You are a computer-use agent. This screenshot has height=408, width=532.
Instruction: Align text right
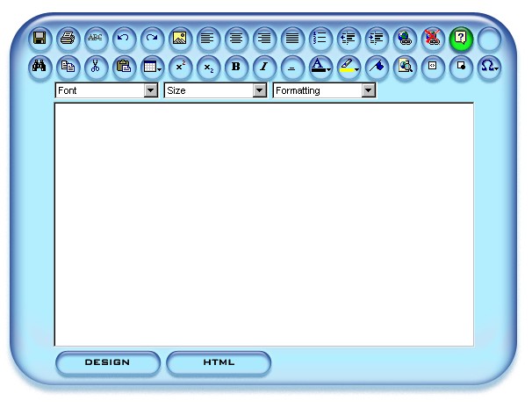[264, 39]
